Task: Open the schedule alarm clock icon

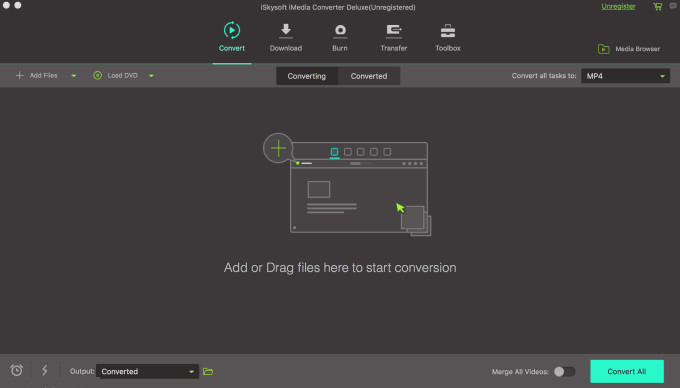Action: 16,370
